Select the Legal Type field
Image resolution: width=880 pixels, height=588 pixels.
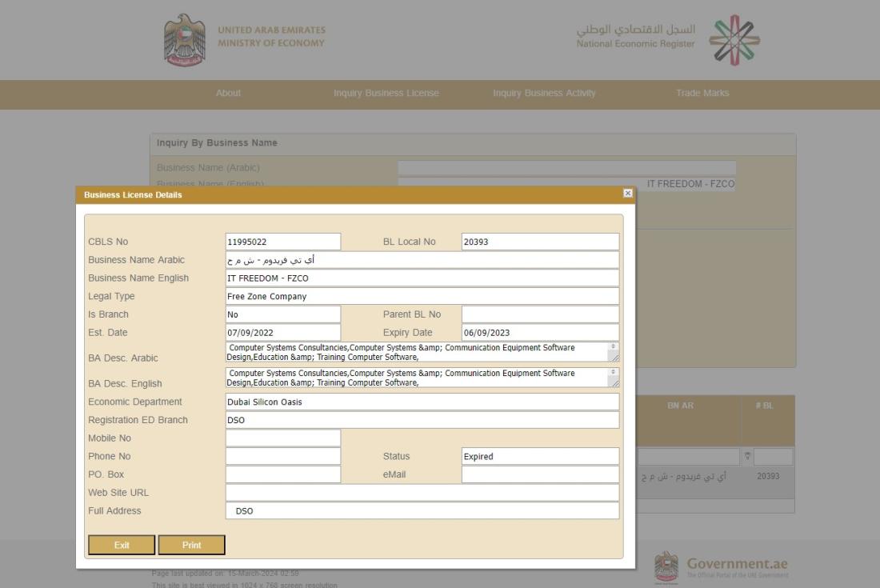tap(422, 296)
